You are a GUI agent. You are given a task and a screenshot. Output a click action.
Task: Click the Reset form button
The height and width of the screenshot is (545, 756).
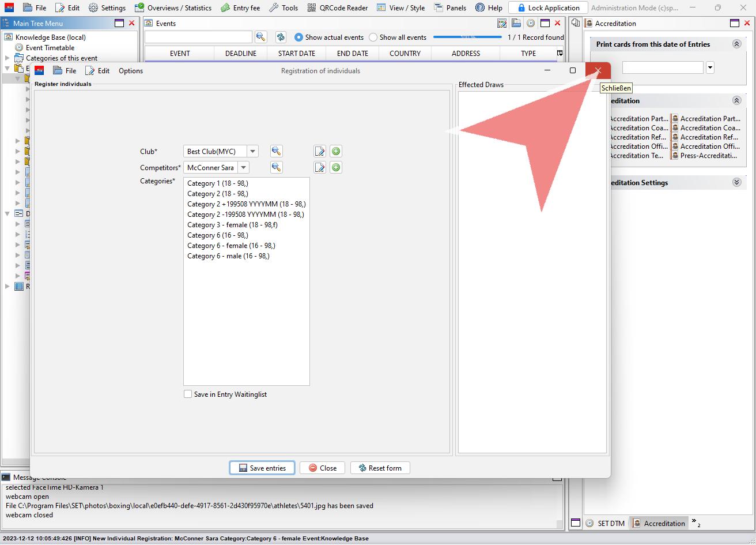point(380,468)
